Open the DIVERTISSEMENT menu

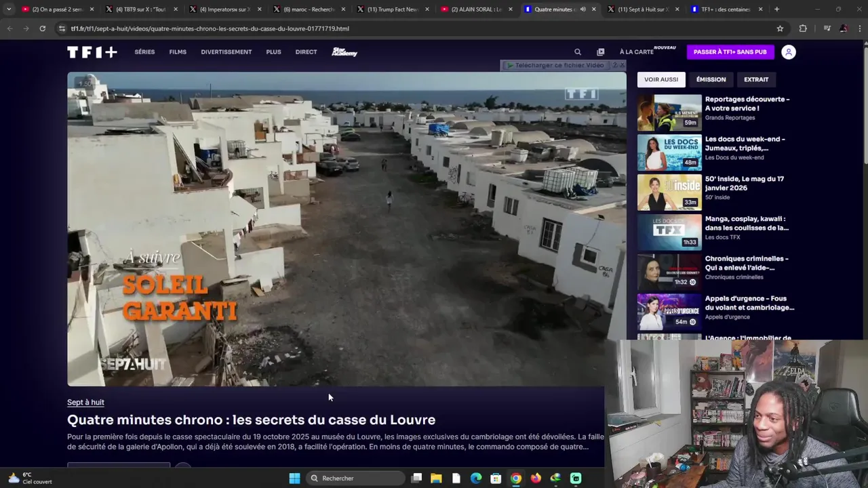click(x=226, y=52)
